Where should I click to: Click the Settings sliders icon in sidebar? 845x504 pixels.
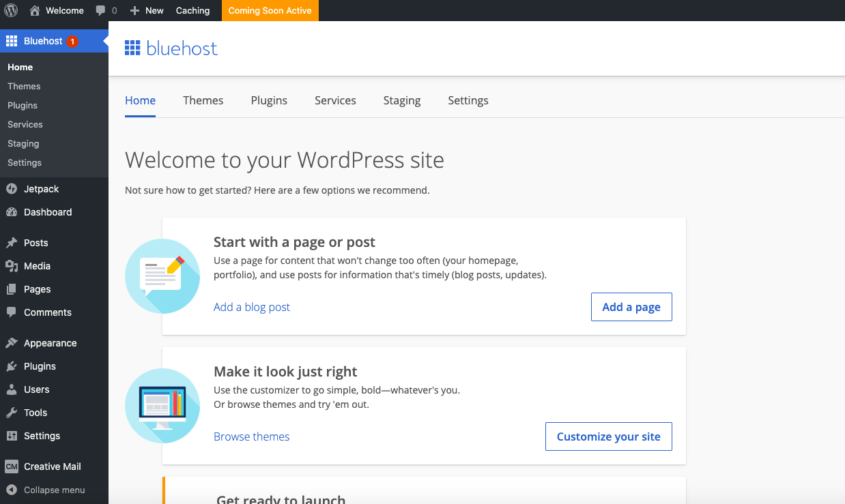pyautogui.click(x=11, y=436)
